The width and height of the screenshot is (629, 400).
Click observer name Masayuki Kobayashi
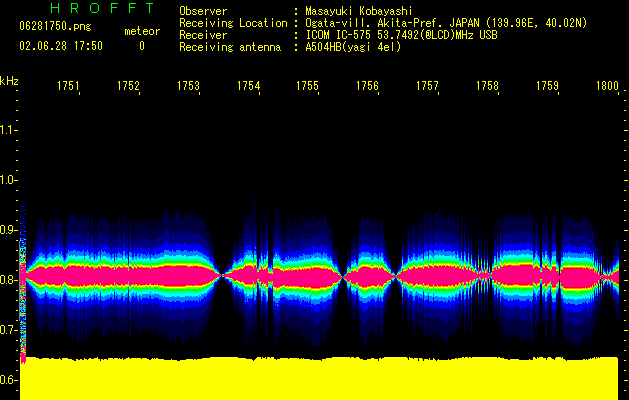point(359,11)
